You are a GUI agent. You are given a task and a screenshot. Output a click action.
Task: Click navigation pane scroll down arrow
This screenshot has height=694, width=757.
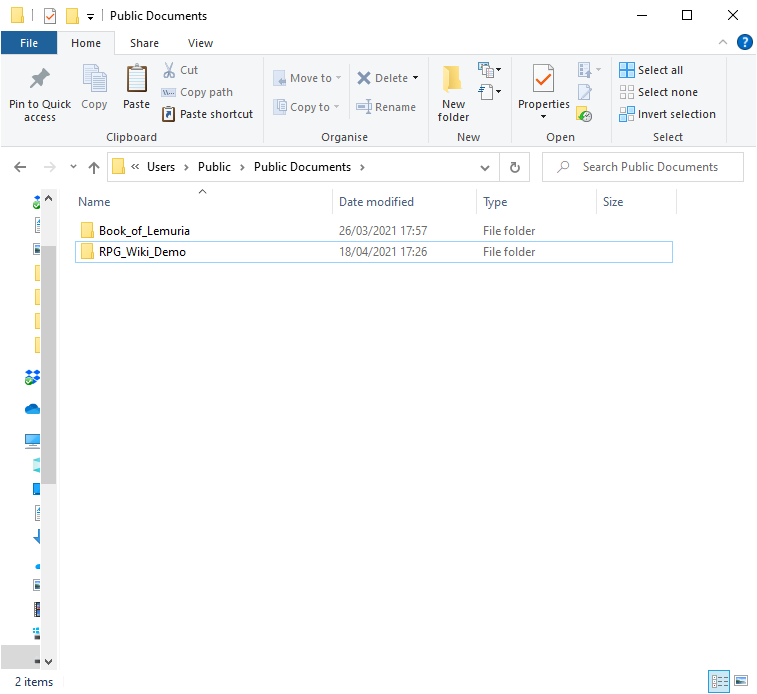coord(48,661)
